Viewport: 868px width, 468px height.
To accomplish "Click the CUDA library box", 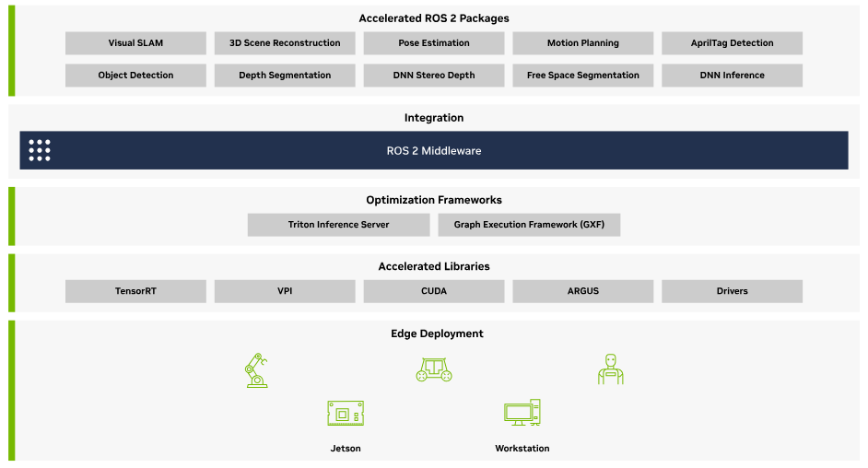I will coord(434,291).
